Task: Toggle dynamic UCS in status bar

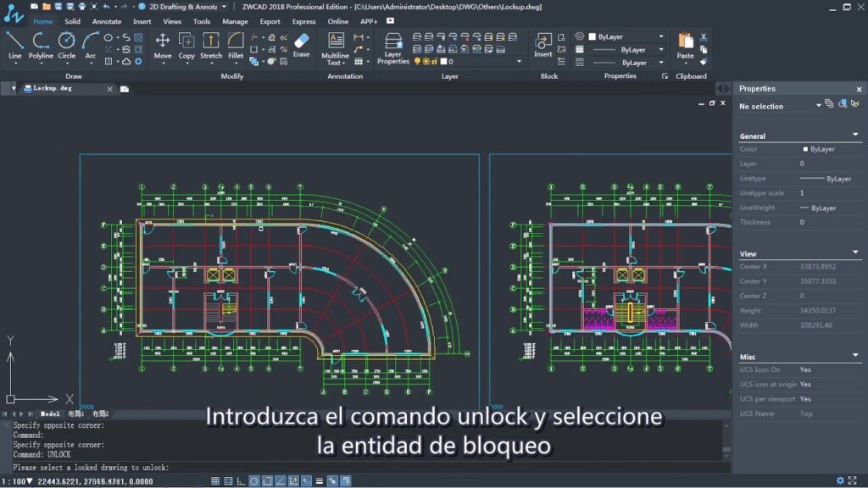Action: coord(293,481)
